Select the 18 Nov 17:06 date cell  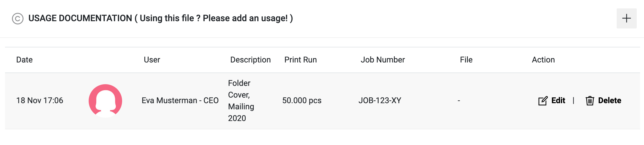[40, 100]
